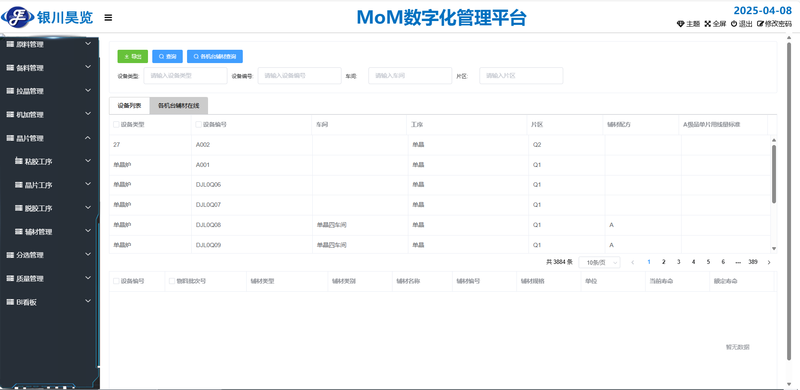Go to previous page arrow in pagination
The image size is (800, 390).
pyautogui.click(x=633, y=262)
